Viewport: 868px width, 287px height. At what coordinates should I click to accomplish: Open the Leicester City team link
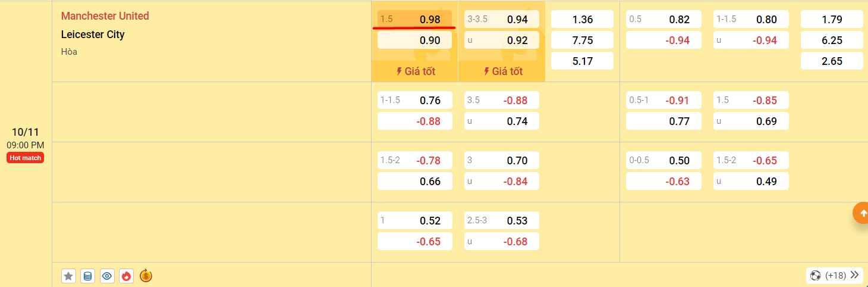click(93, 35)
